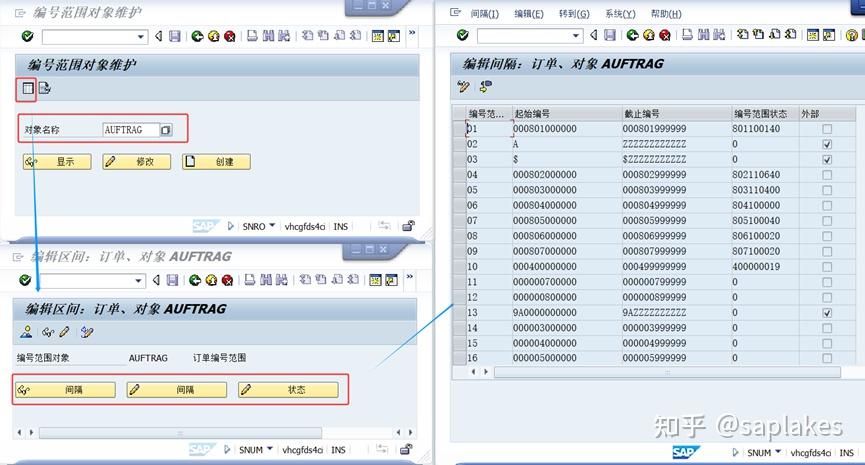This screenshot has width=865, height=465.
Task: Toggle 外部 checkbox for interval row 07
Action: pyautogui.click(x=826, y=221)
